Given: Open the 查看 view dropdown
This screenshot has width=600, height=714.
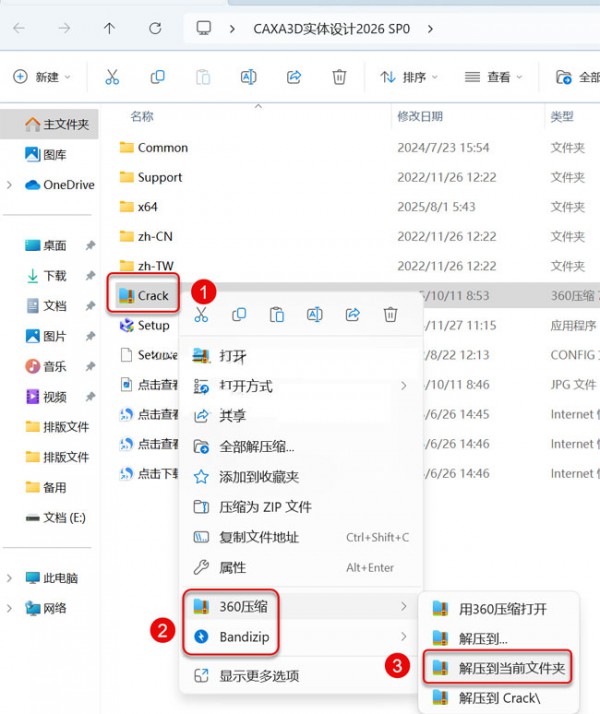Looking at the screenshot, I should pyautogui.click(x=493, y=77).
